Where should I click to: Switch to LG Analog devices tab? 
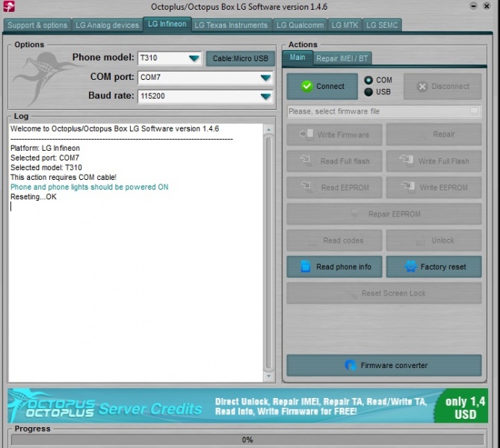coord(107,25)
